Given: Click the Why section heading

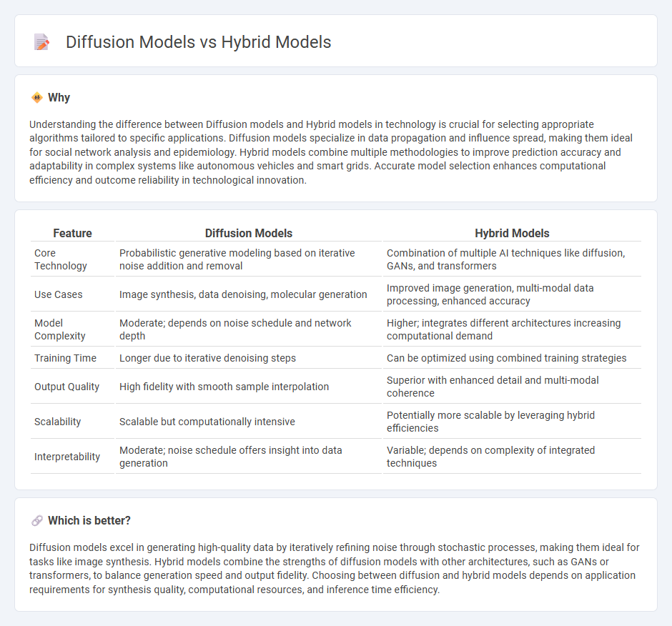Looking at the screenshot, I should click(59, 98).
